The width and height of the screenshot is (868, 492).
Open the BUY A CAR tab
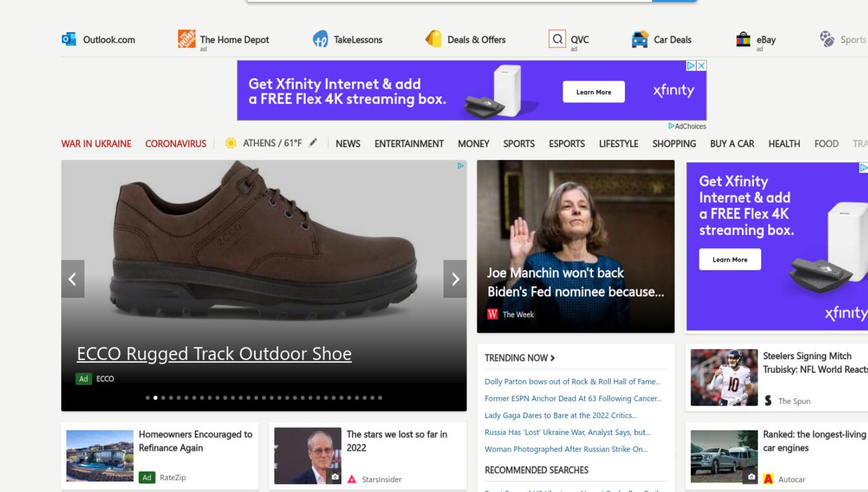732,143
